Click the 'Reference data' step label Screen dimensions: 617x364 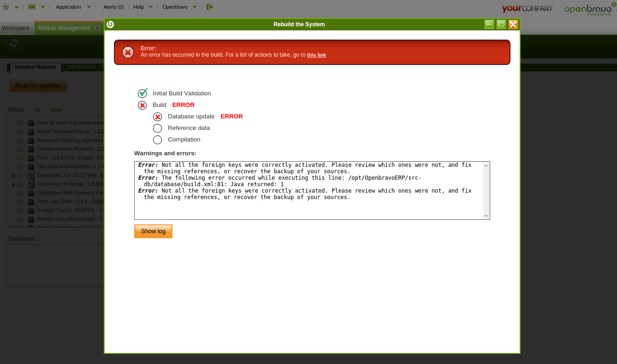point(189,128)
